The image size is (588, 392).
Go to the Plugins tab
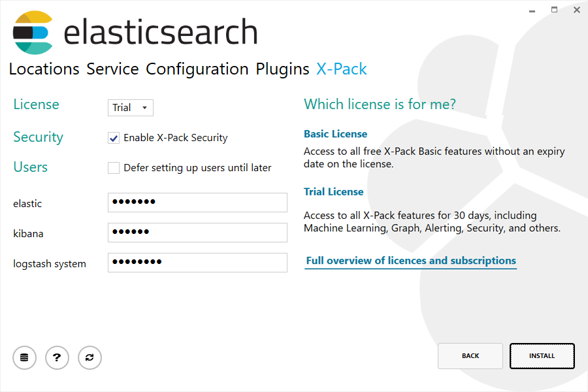(x=282, y=69)
